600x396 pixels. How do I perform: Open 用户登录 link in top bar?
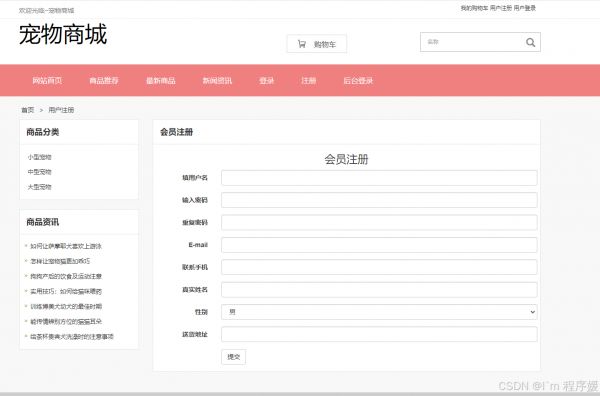click(525, 8)
